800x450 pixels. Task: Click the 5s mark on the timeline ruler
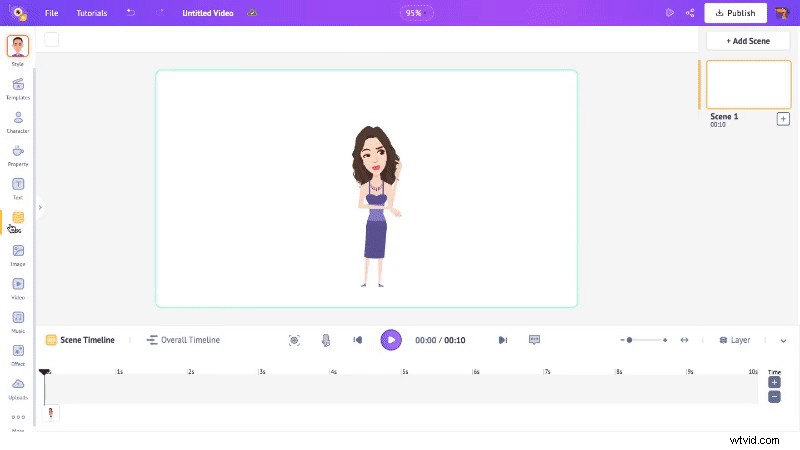pyautogui.click(x=404, y=371)
